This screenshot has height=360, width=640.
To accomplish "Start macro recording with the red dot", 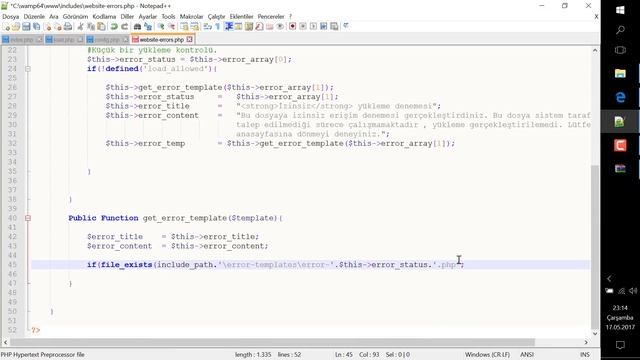I will [292, 27].
